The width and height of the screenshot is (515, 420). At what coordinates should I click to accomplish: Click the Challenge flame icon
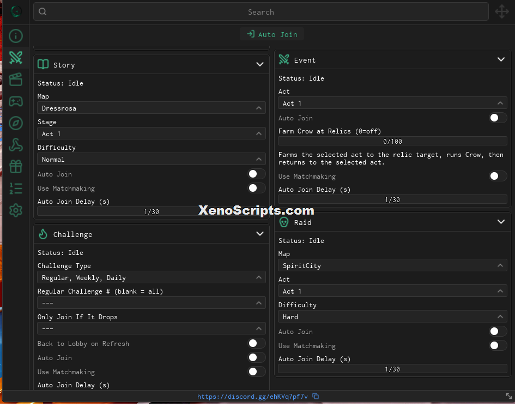43,234
